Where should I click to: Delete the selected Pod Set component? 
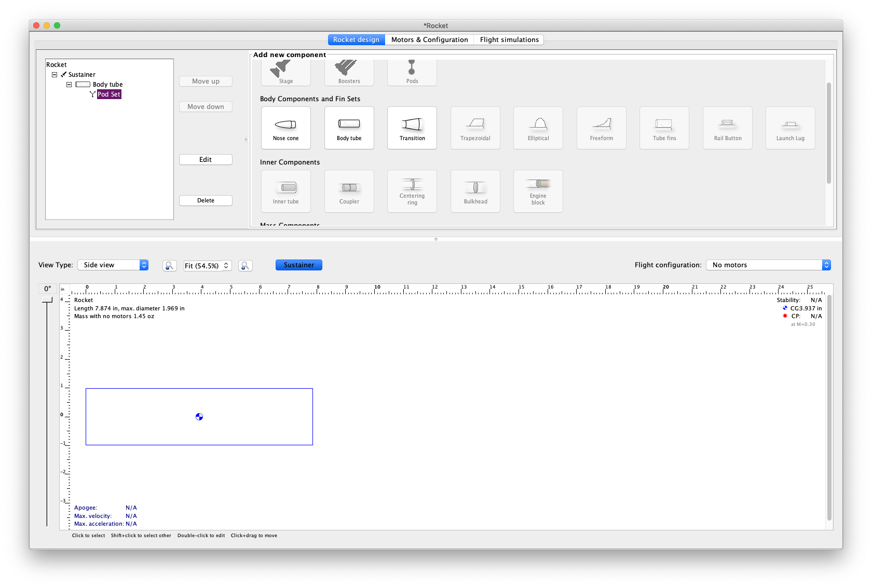206,200
